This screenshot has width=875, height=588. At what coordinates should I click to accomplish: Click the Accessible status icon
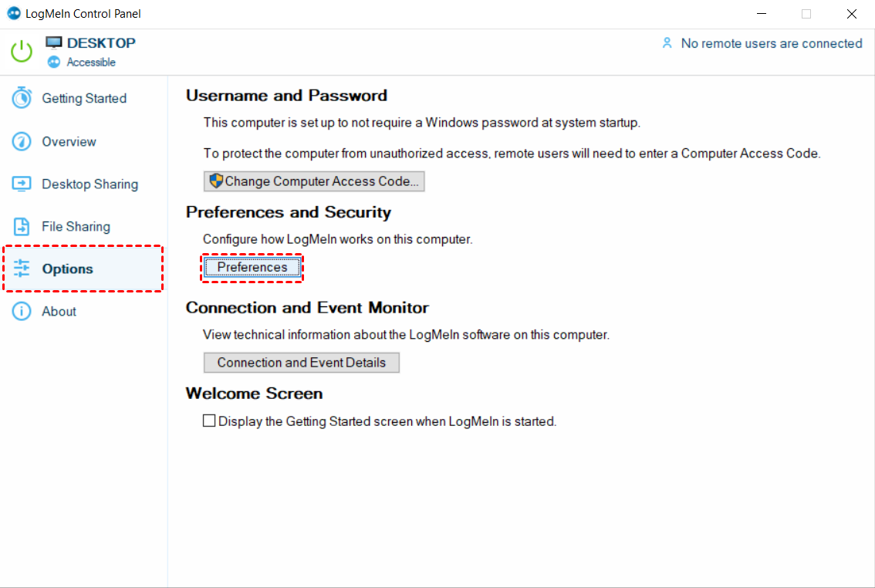click(x=53, y=62)
